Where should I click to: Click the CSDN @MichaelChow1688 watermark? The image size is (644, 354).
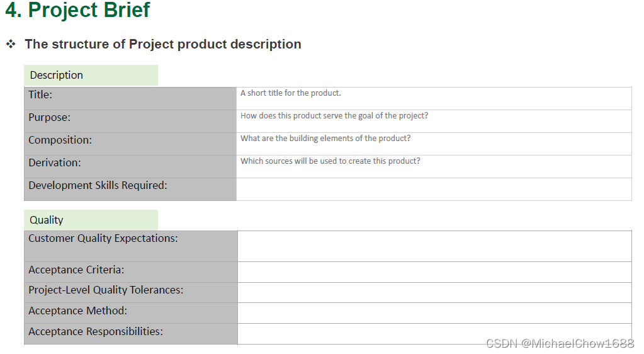560,343
